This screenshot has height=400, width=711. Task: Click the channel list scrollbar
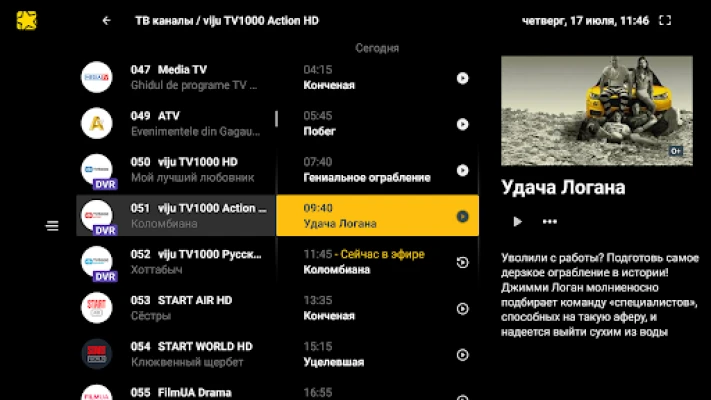pyautogui.click(x=276, y=119)
